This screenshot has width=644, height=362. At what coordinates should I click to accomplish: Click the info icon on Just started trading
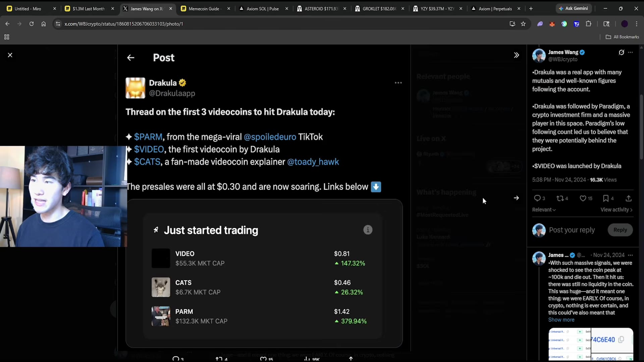[368, 230]
